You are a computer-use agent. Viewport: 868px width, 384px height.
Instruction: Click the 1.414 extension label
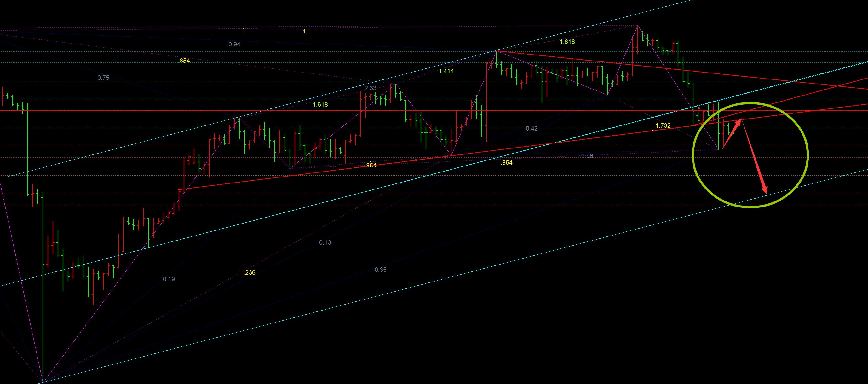click(x=446, y=71)
